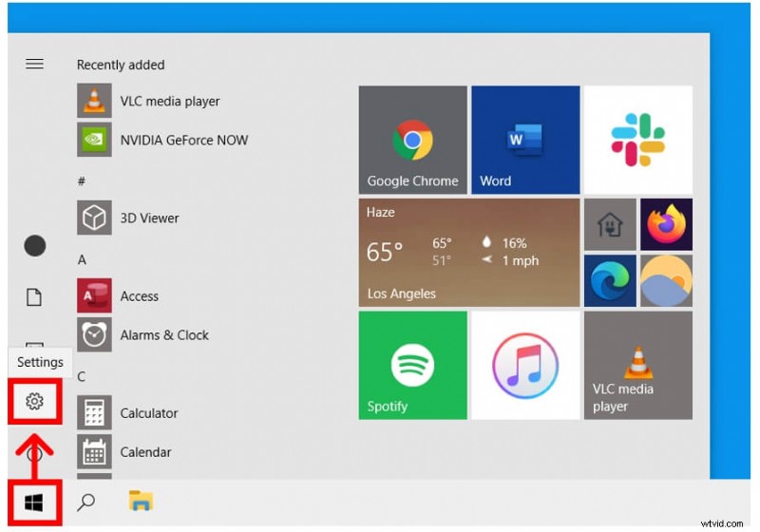Click the "A" letter header in app list

tap(82, 259)
